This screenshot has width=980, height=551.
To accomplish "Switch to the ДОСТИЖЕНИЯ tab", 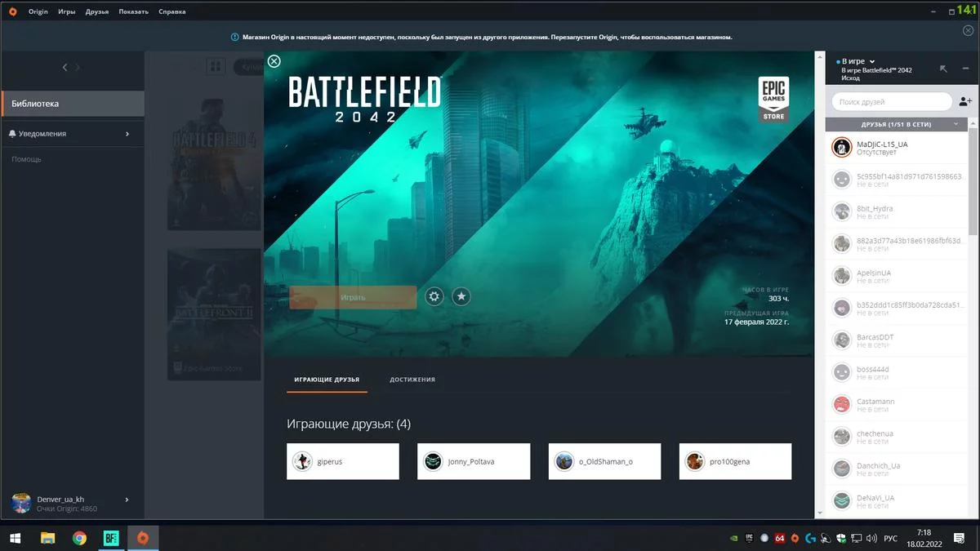I will pyautogui.click(x=412, y=380).
